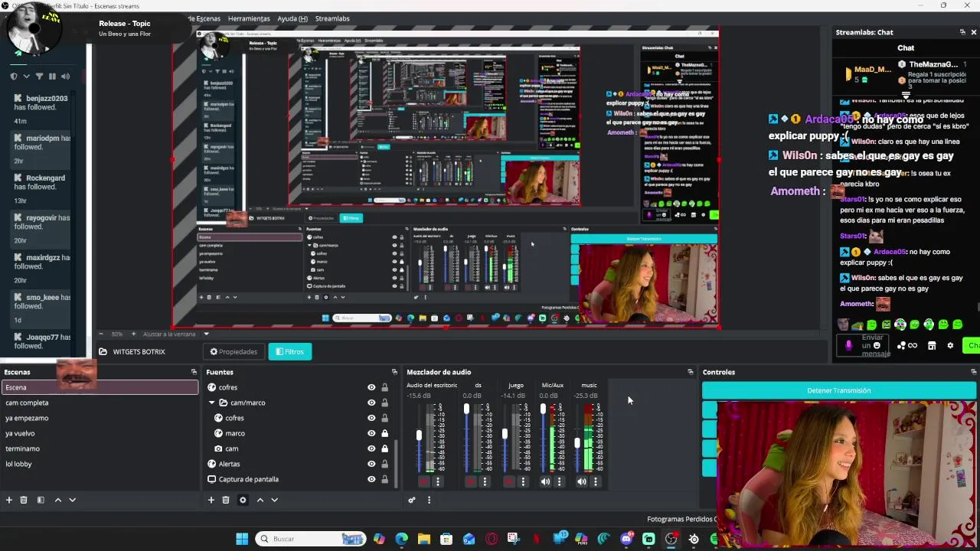Toggle visibility of top cofres source

[x=371, y=387]
